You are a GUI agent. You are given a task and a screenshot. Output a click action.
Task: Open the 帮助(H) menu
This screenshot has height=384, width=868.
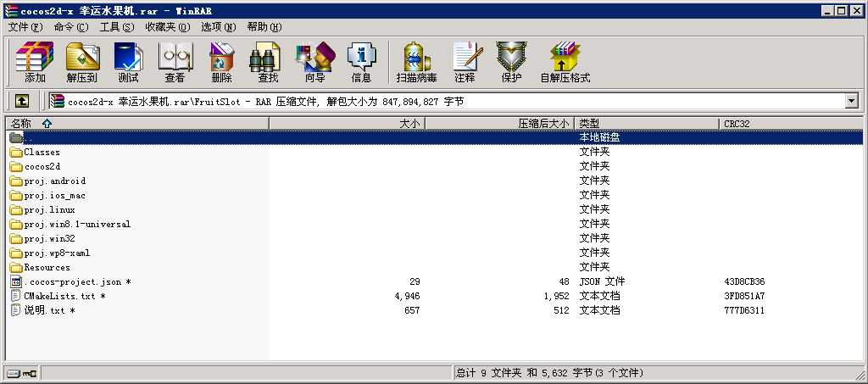(264, 27)
